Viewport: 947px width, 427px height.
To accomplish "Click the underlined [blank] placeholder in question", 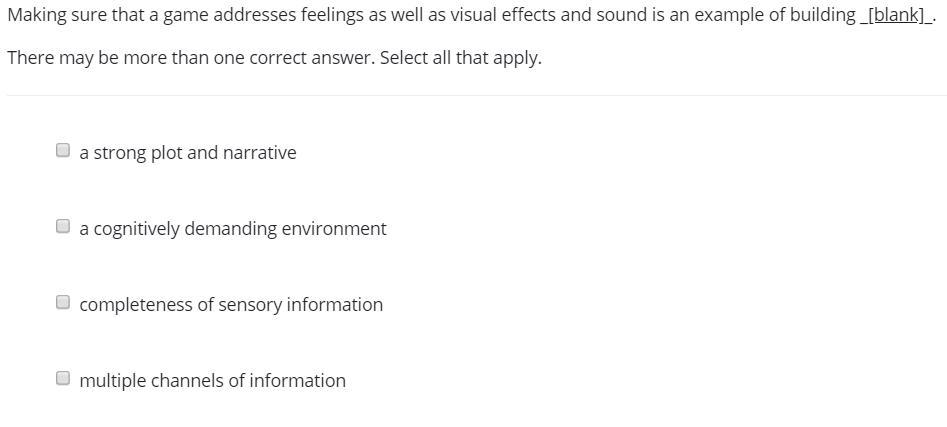I will point(896,16).
